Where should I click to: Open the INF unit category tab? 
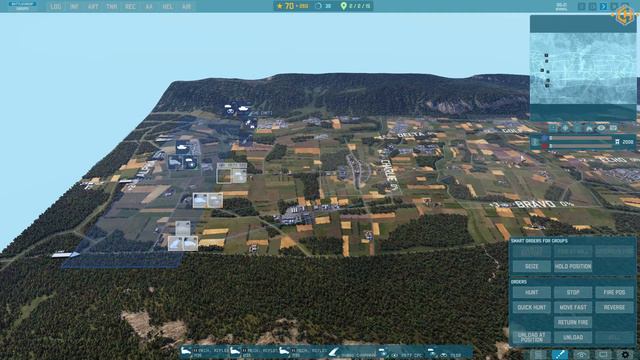74,7
